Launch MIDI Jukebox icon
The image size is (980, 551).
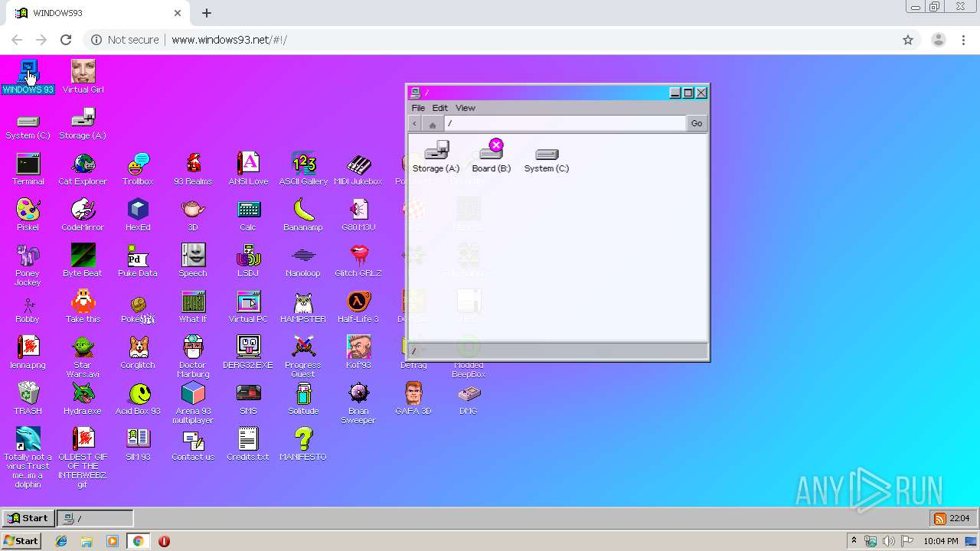tap(358, 169)
